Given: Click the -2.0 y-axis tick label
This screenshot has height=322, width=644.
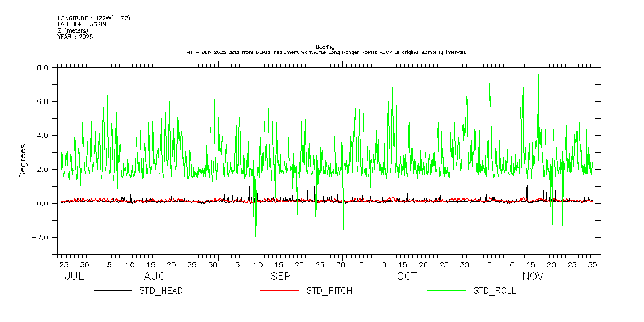Looking at the screenshot, I should click(x=41, y=238).
